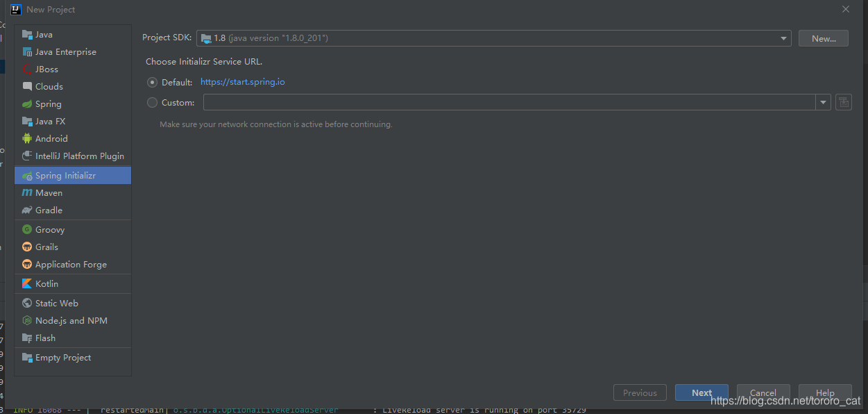The width and height of the screenshot is (868, 414).
Task: Select the Clouds label in list
Action: [49, 86]
